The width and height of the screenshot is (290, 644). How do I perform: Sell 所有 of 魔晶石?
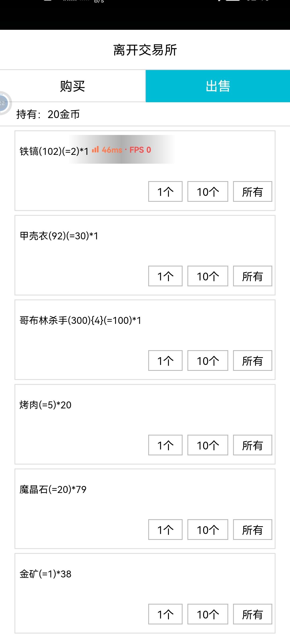pos(252,530)
